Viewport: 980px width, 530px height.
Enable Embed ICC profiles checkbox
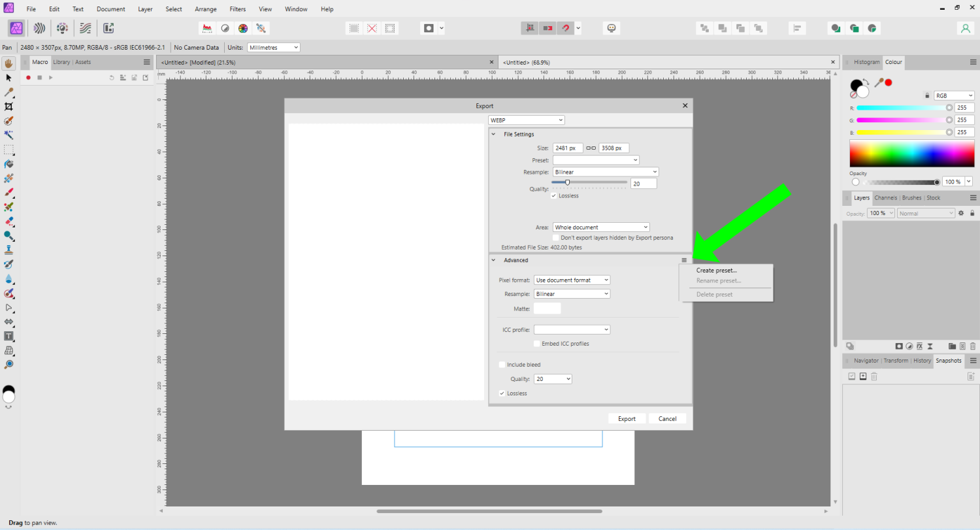(x=536, y=344)
